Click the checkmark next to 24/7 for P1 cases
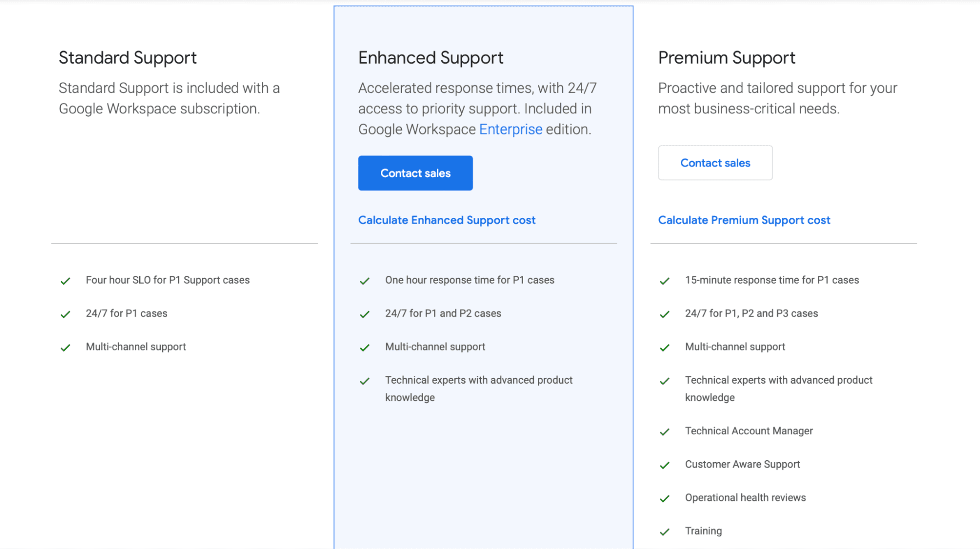Viewport: 980px width, 549px height. 66,314
